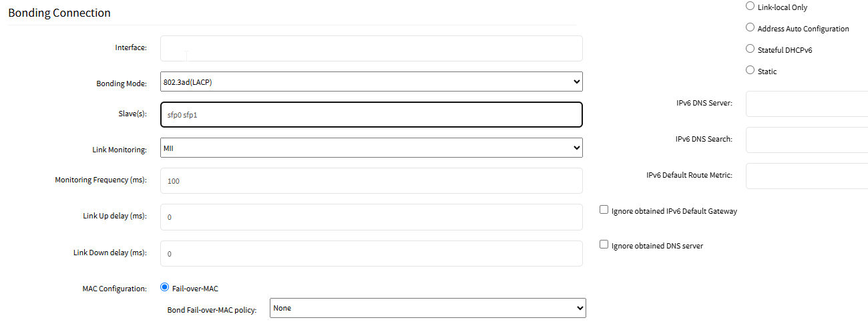Tick Ignore obtained DNS server checkbox
This screenshot has width=868, height=326.
[604, 245]
